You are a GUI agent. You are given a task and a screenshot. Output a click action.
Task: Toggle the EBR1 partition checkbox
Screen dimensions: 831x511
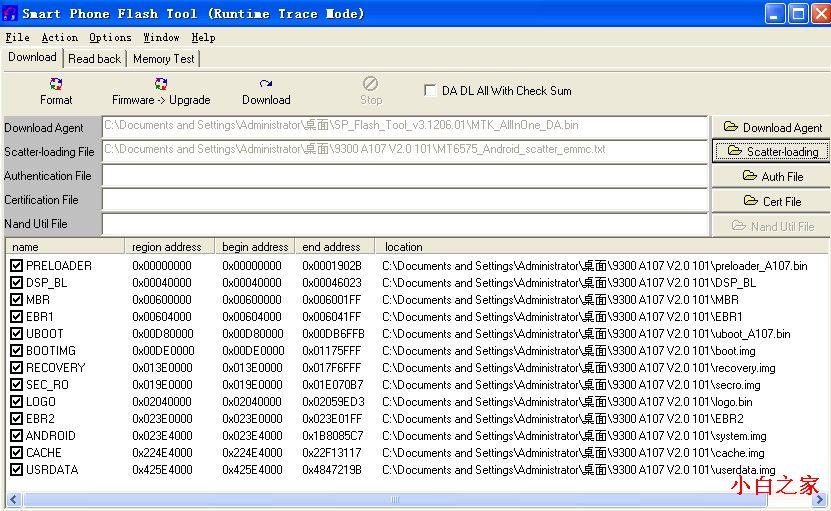coord(16,316)
